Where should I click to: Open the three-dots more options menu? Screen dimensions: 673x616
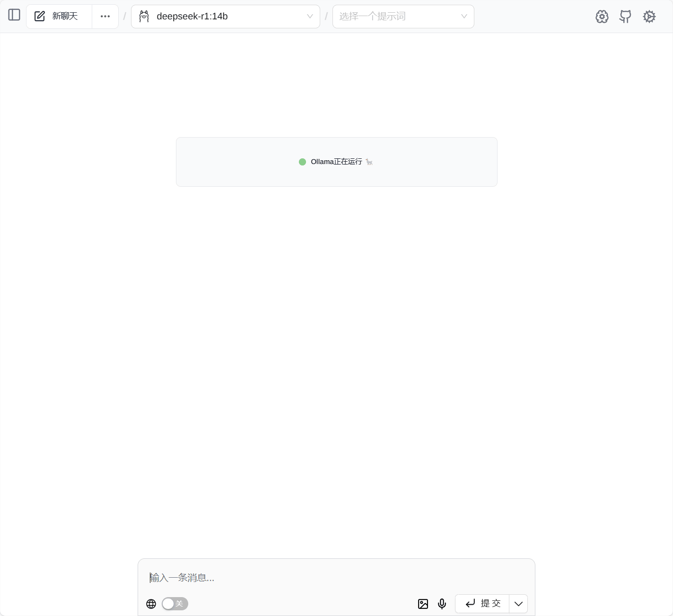point(105,17)
